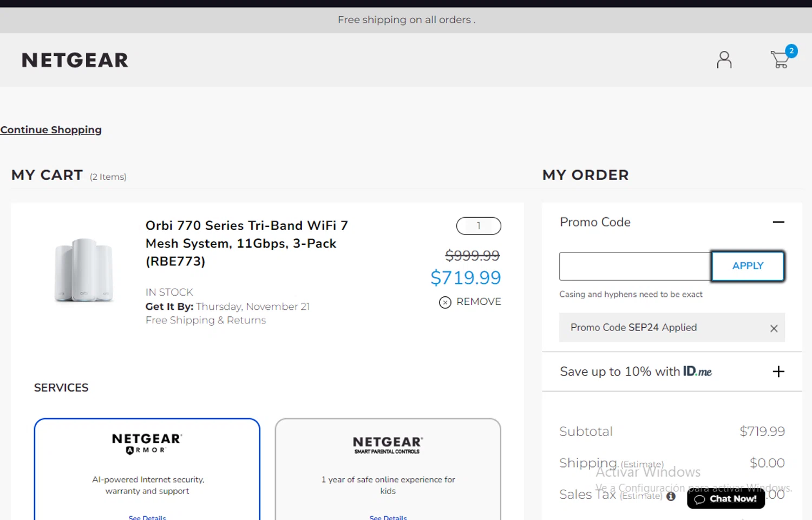The width and height of the screenshot is (812, 520).
Task: Click the struck-through $999.99 price
Action: pyautogui.click(x=472, y=255)
